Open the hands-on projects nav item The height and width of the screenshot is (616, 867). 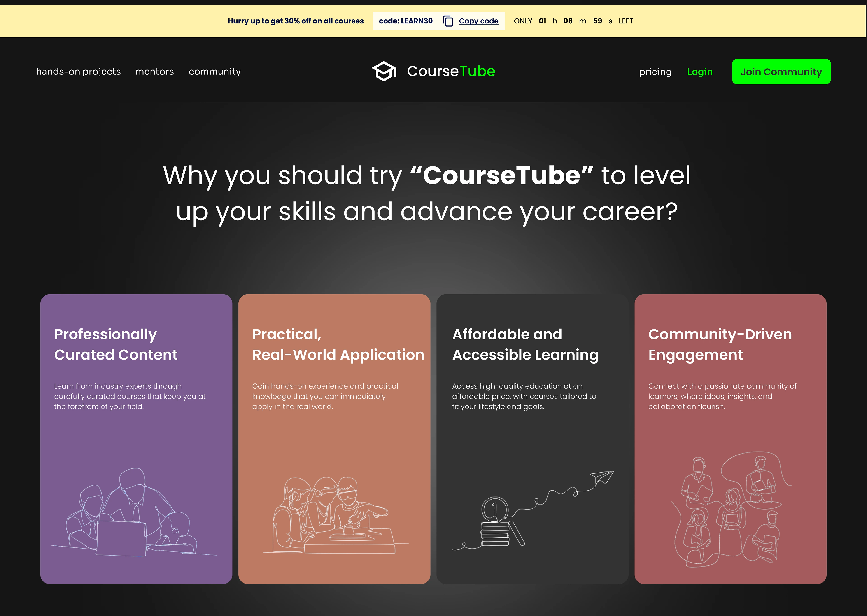[x=78, y=72]
